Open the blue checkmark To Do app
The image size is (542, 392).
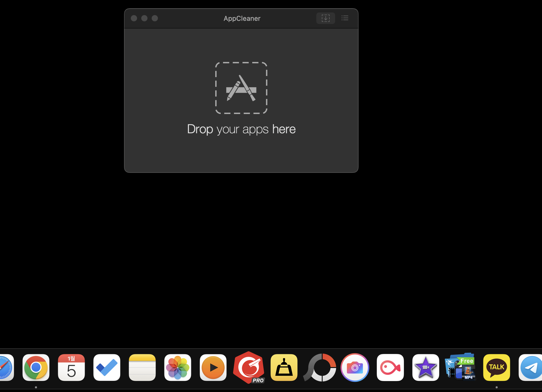(x=107, y=368)
